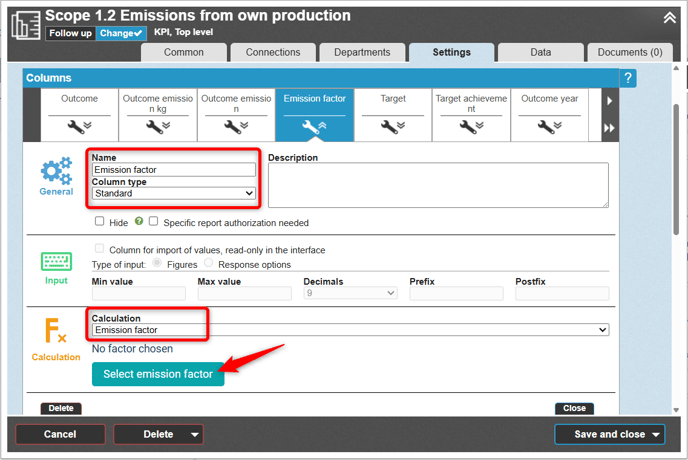This screenshot has width=688, height=460.
Task: Switch to the Connections tab
Action: 273,53
